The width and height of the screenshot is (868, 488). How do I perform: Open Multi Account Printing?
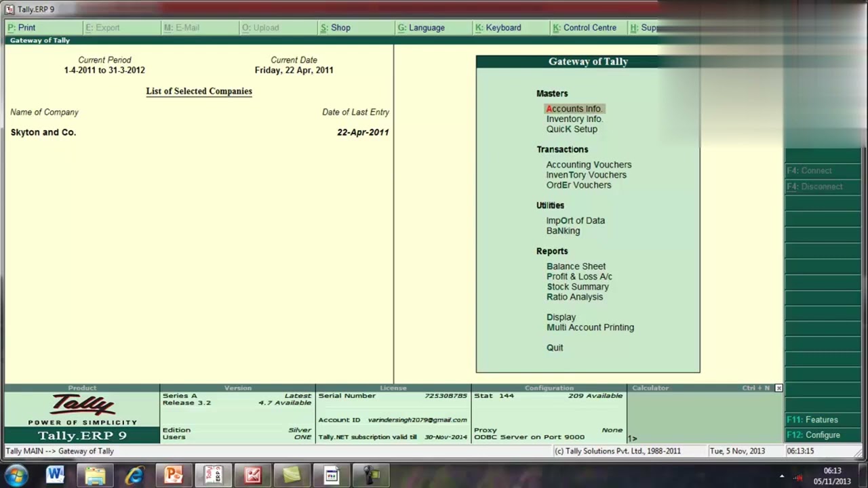590,327
